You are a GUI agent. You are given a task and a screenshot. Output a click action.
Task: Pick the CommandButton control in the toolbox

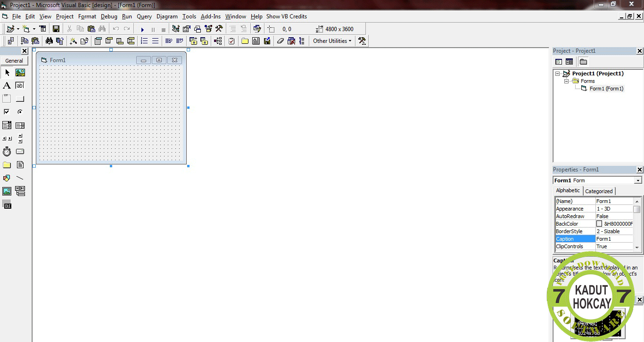click(x=20, y=99)
